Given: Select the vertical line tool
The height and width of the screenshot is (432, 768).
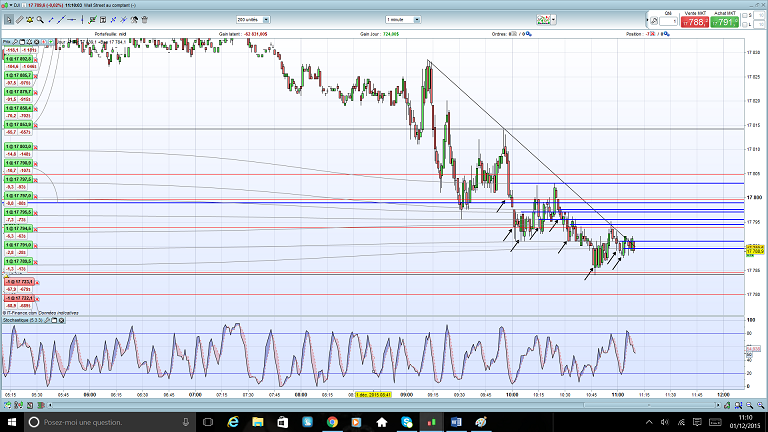Looking at the screenshot, I should (x=82, y=20).
